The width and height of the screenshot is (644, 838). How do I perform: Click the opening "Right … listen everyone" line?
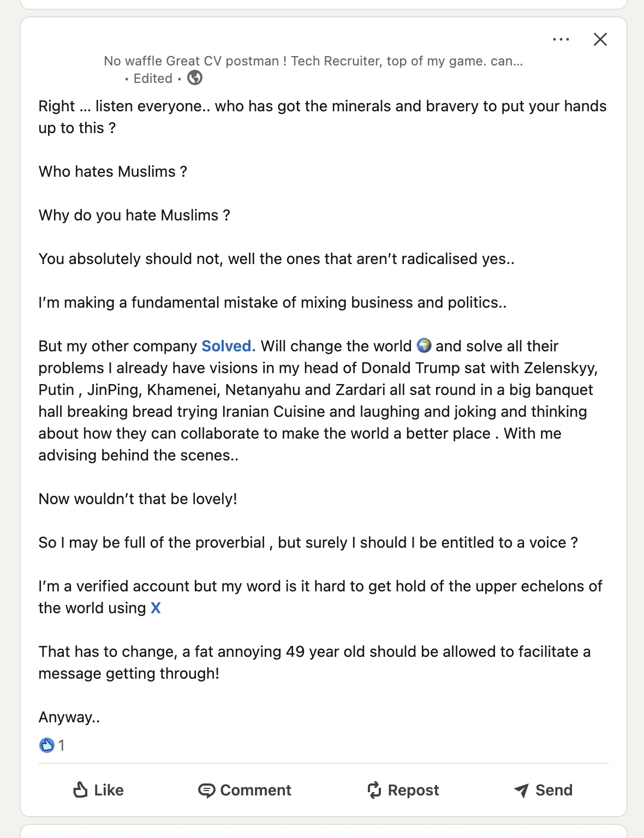point(322,106)
